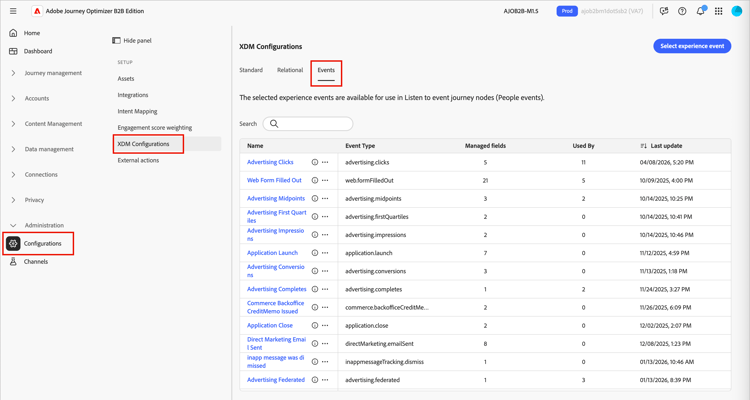The height and width of the screenshot is (400, 750).
Task: Open more actions for Direct Marketing Email Sent
Action: tap(325, 344)
